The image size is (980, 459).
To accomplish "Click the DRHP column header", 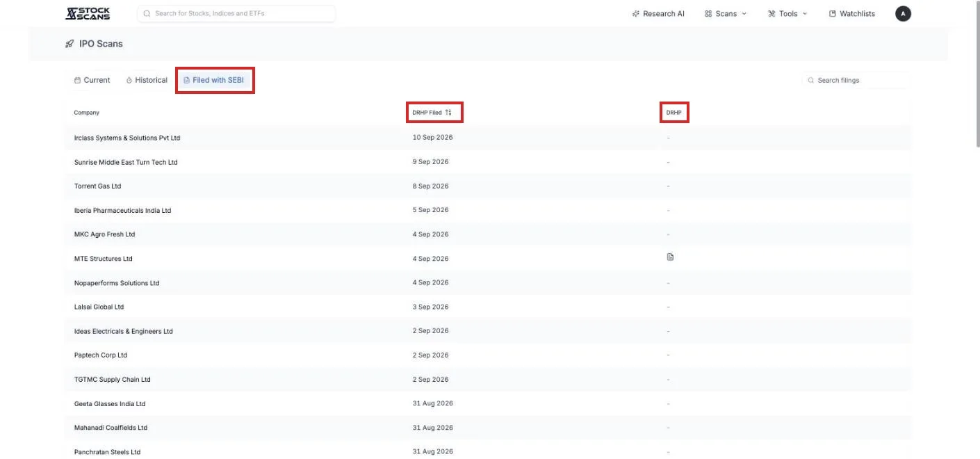I will 674,113.
